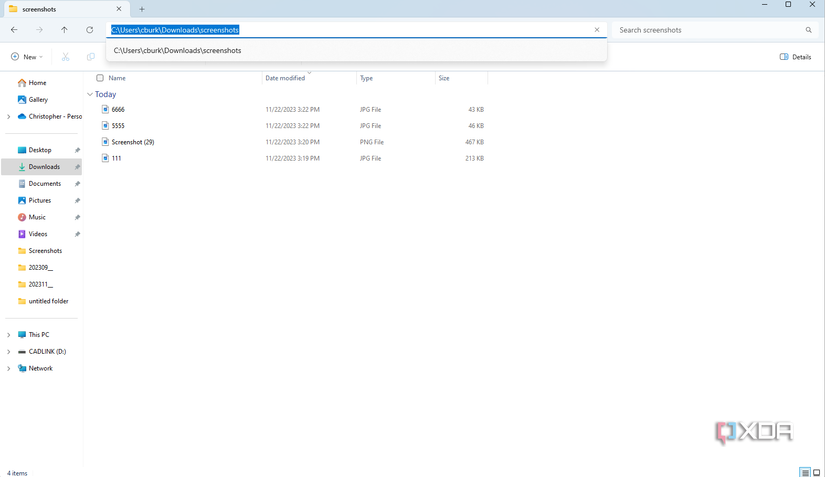Close the screenshots tab

[x=119, y=9]
